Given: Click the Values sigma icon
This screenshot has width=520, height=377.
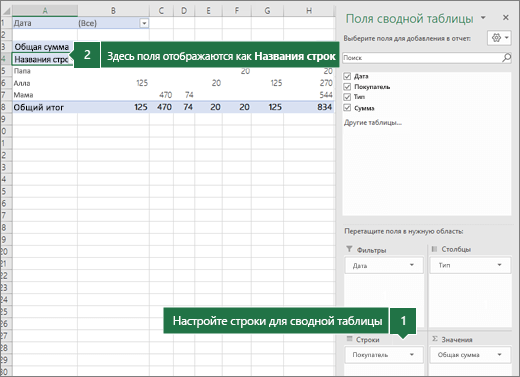Looking at the screenshot, I should (x=434, y=339).
